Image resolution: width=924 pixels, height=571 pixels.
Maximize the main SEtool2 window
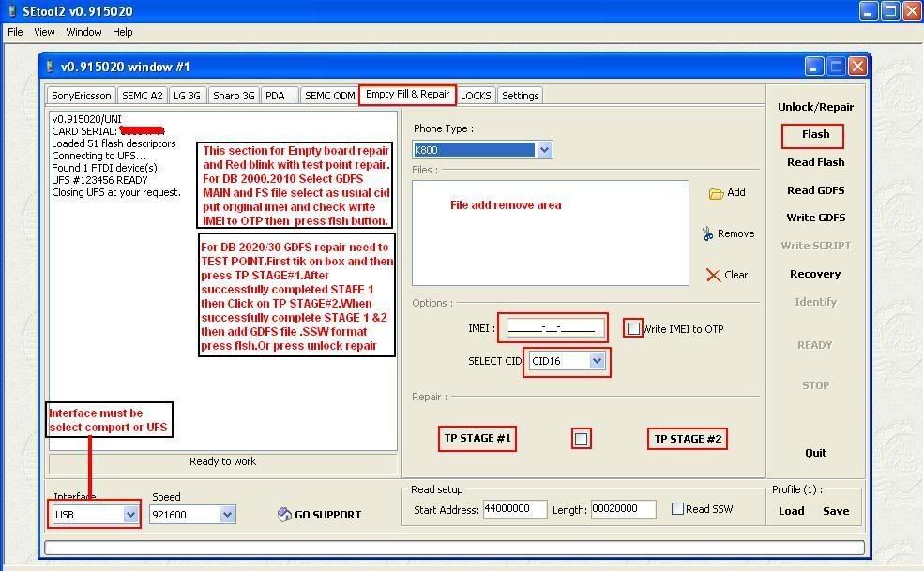(x=890, y=10)
